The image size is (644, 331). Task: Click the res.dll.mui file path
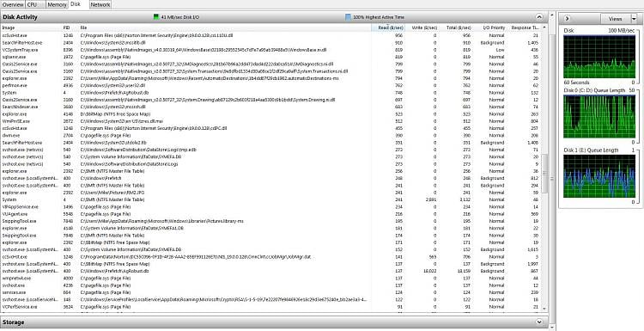click(121, 121)
